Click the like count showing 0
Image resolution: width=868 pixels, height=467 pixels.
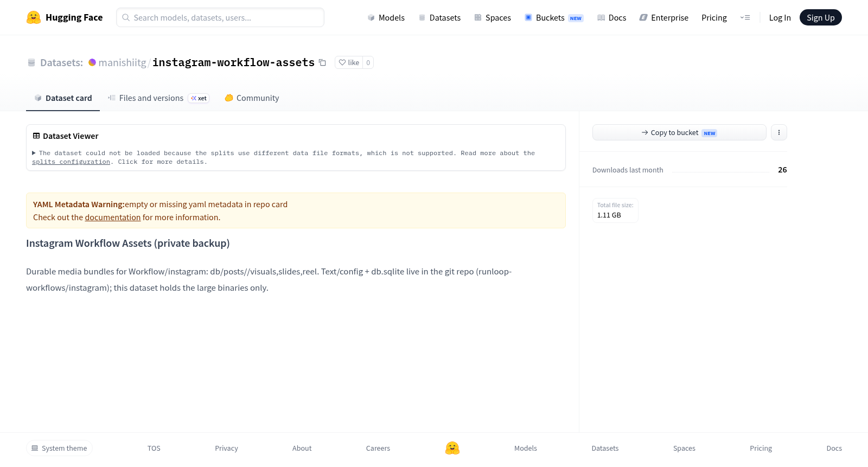368,62
